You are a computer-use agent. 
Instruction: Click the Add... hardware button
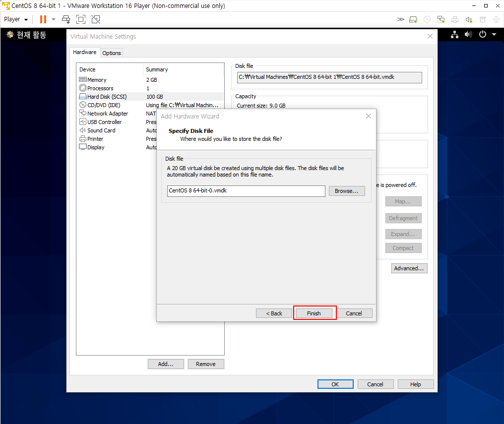tap(166, 364)
